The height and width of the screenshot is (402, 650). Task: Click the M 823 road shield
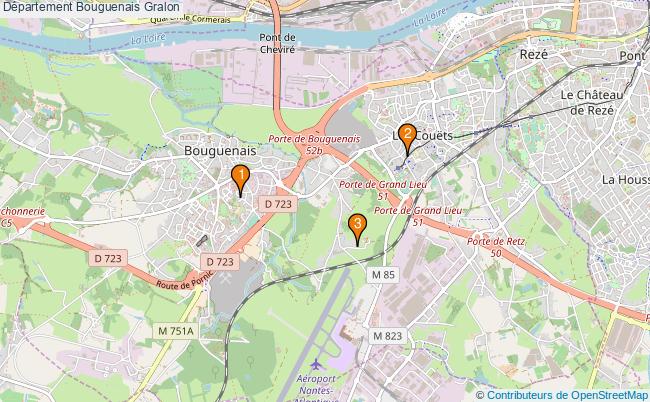pyautogui.click(x=388, y=336)
